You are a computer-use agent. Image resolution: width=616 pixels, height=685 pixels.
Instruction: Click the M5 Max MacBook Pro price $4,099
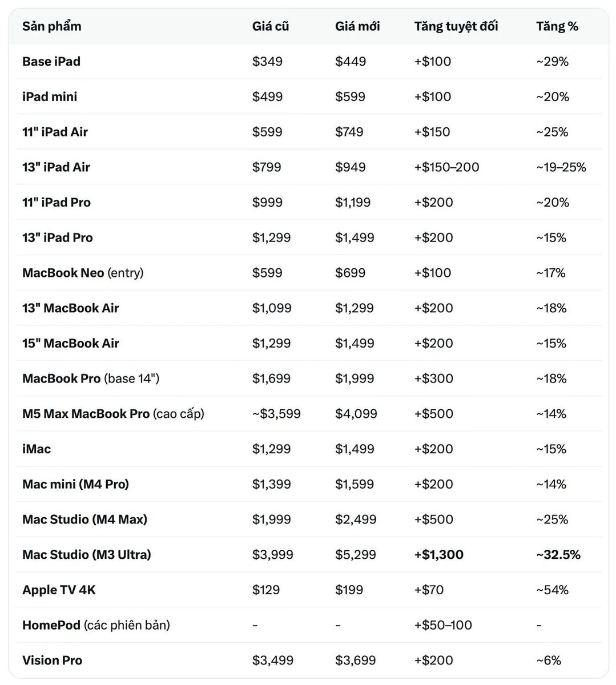coord(356,414)
